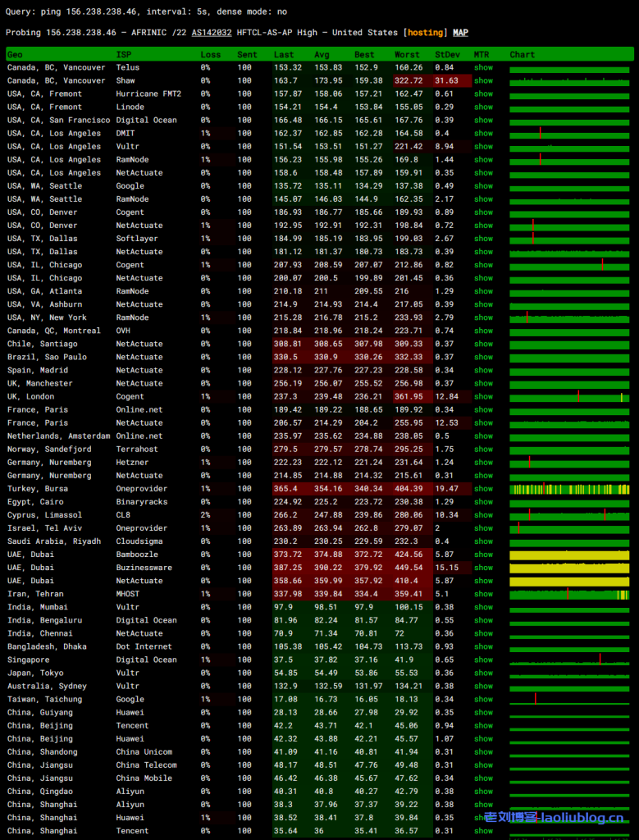Click the Avg column header
The width and height of the screenshot is (639, 840).
[x=323, y=55]
